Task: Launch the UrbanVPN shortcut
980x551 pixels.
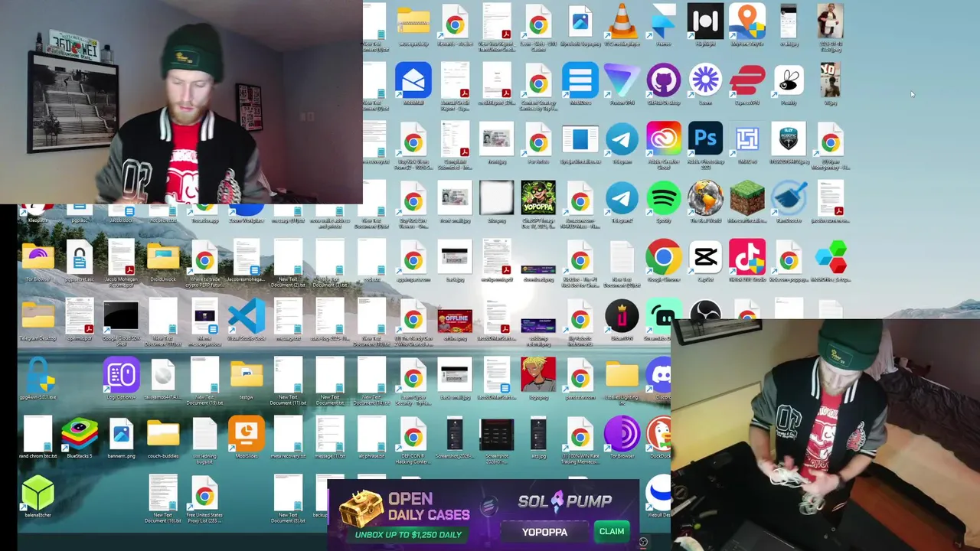Action: coord(622,317)
